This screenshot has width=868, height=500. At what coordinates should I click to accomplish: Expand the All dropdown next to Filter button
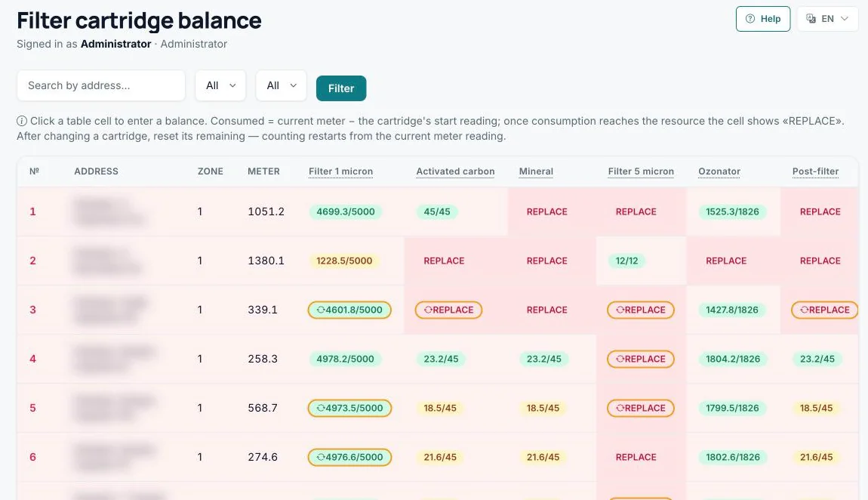282,85
